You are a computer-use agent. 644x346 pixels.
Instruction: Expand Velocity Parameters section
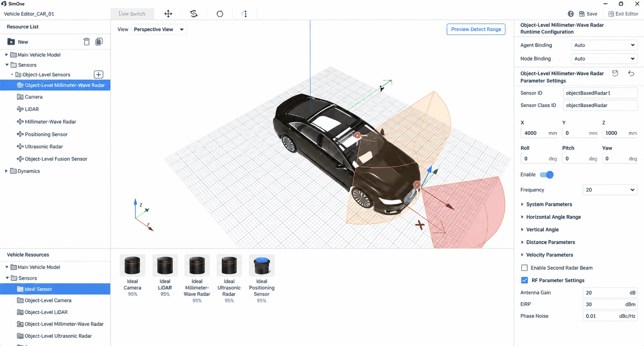coord(522,255)
